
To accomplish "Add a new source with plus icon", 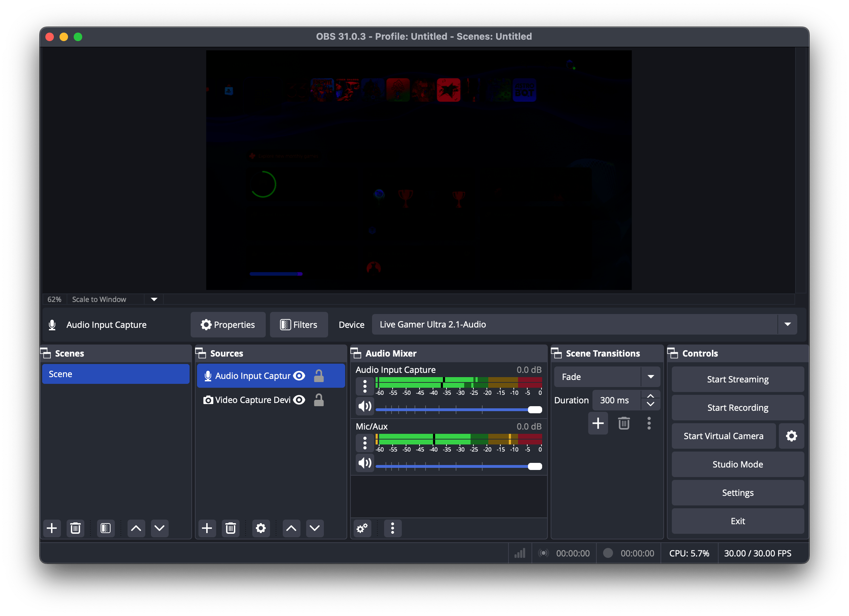I will click(207, 528).
